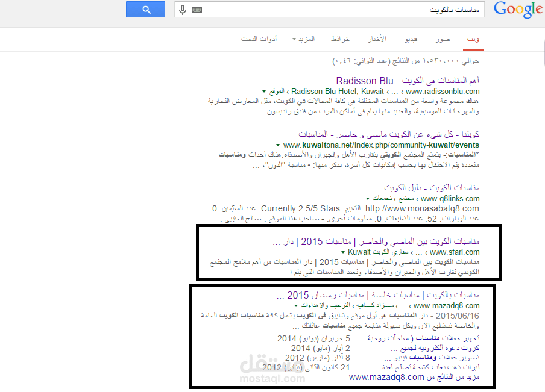This screenshot has width=545, height=392.
Task: Open sitelink تصوير حفلات ومناسبات فيديو
Action: (x=432, y=358)
